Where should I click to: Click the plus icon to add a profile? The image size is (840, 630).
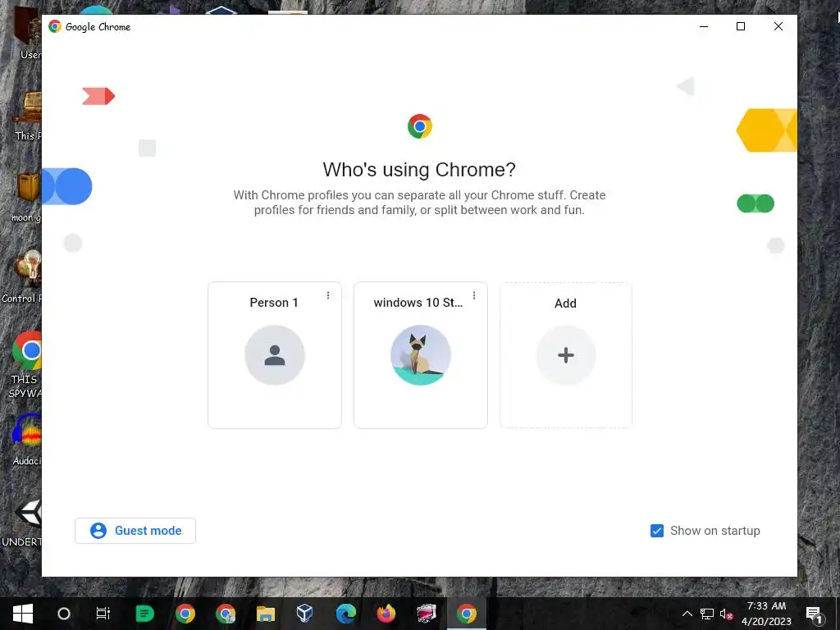(566, 355)
